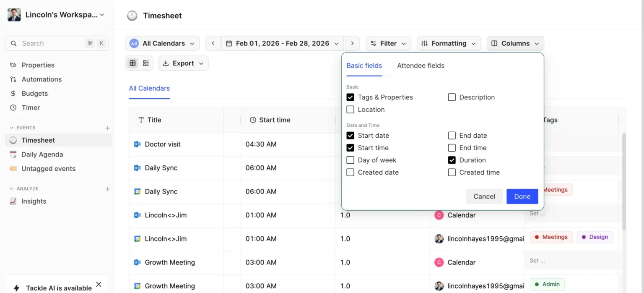The height and width of the screenshot is (293, 644).
Task: Click workspace avatar in the sidebar header
Action: pyautogui.click(x=14, y=15)
